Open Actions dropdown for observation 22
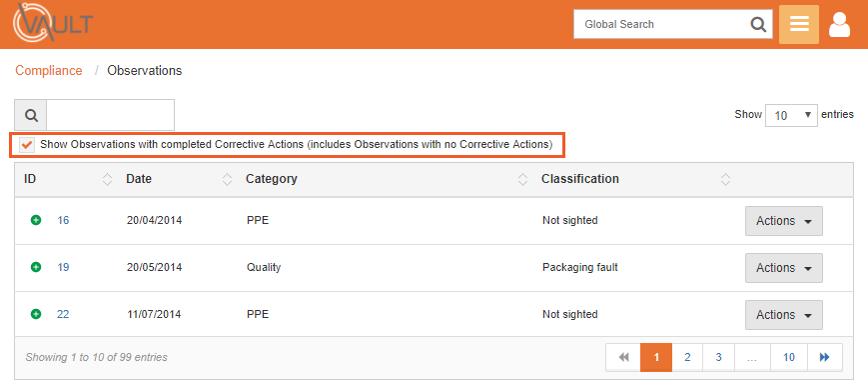 click(x=784, y=315)
